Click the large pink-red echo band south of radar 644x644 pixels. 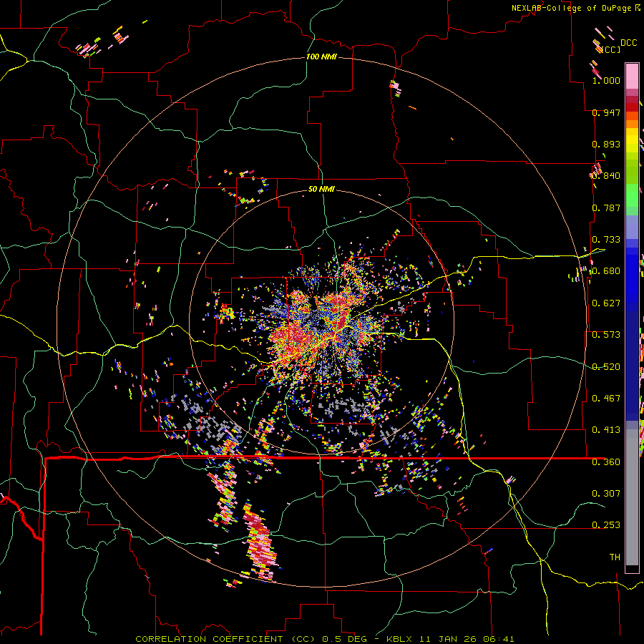tap(260, 542)
